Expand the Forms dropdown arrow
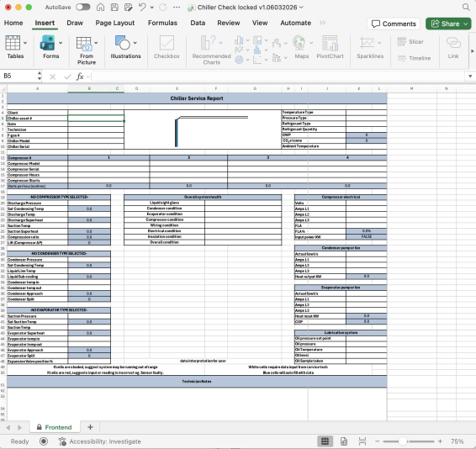 coord(61,43)
